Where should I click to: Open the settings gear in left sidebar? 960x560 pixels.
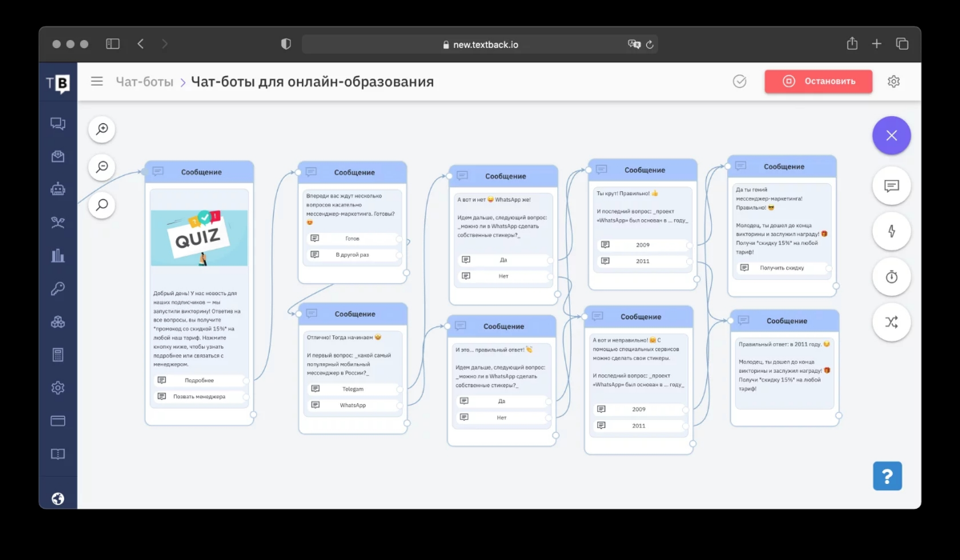[58, 388]
